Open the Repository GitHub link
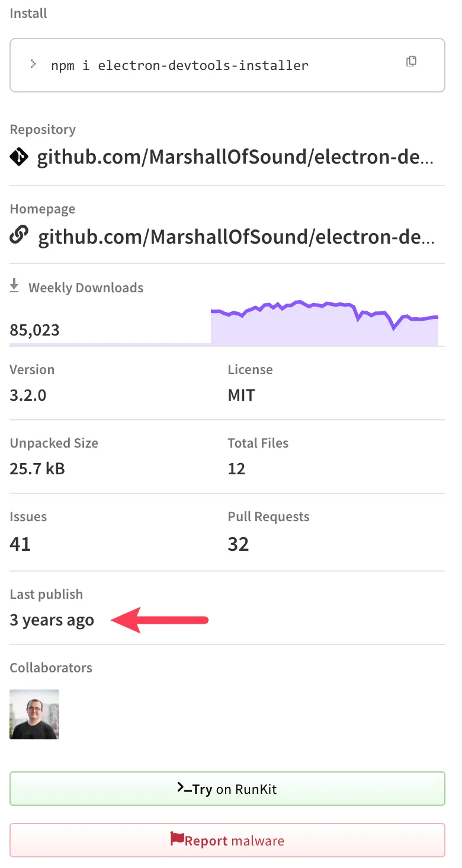462x868 pixels. click(235, 157)
